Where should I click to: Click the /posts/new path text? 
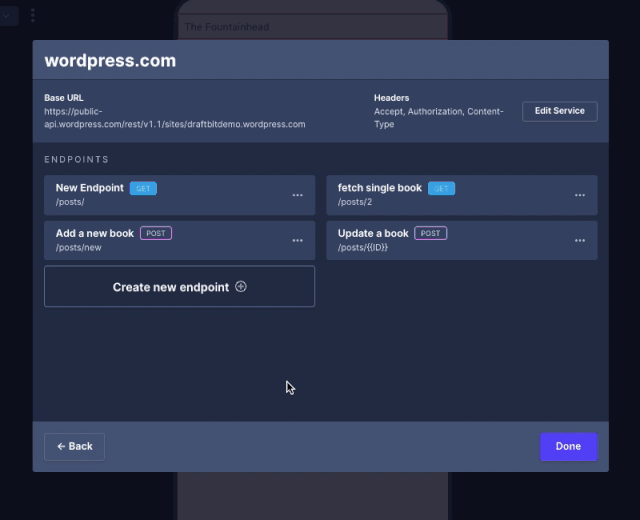[x=79, y=248]
